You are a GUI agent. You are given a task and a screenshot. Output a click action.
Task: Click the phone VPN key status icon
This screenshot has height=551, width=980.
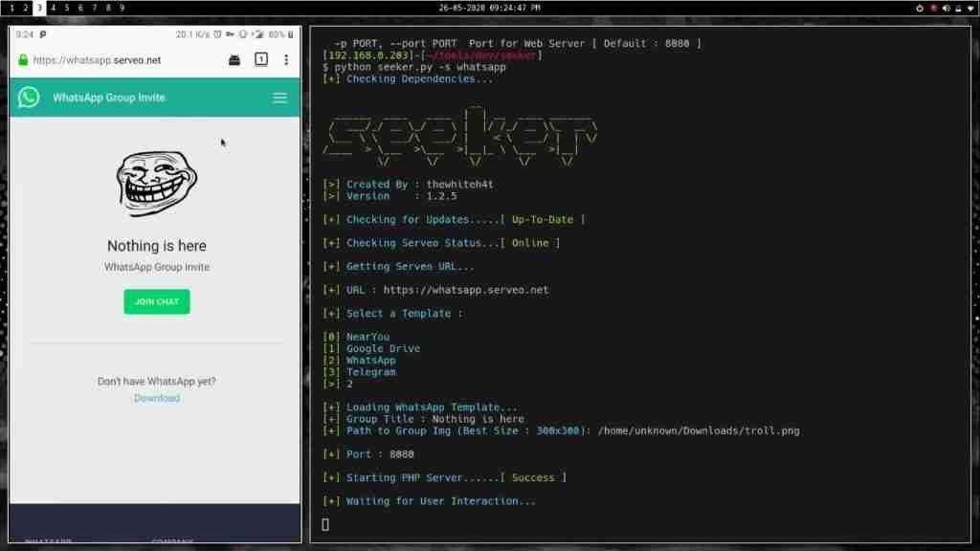point(230,34)
